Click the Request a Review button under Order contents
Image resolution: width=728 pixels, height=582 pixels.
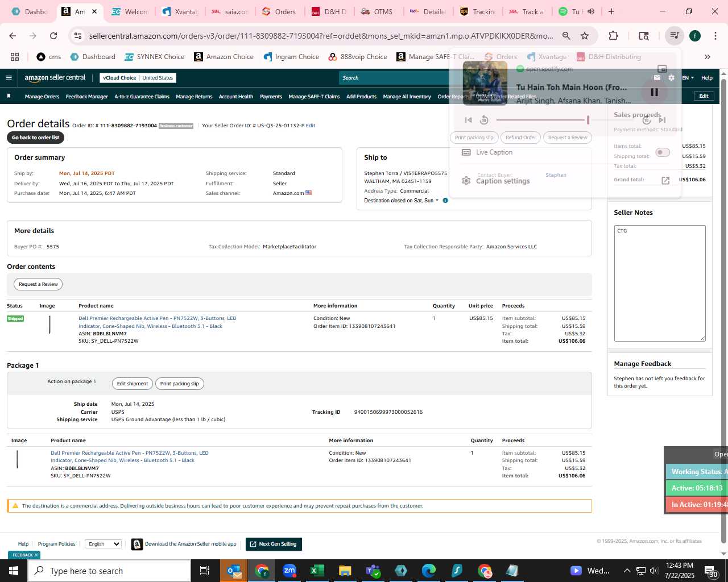pyautogui.click(x=38, y=284)
